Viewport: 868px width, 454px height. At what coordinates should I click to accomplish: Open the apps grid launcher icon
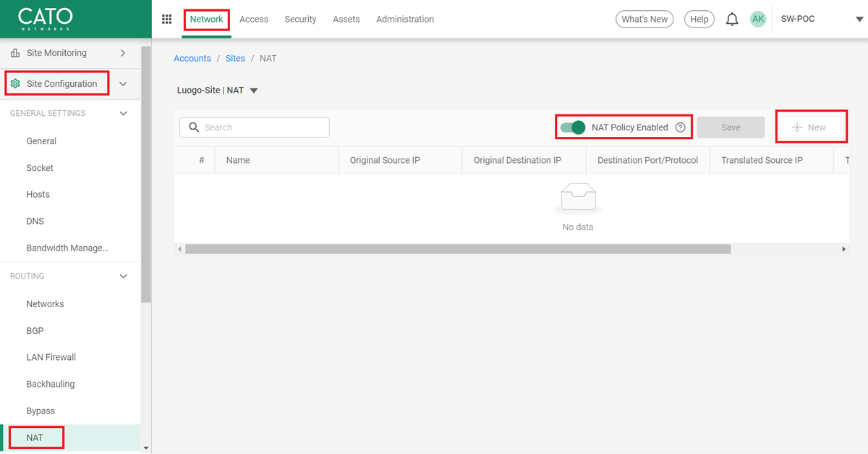166,20
